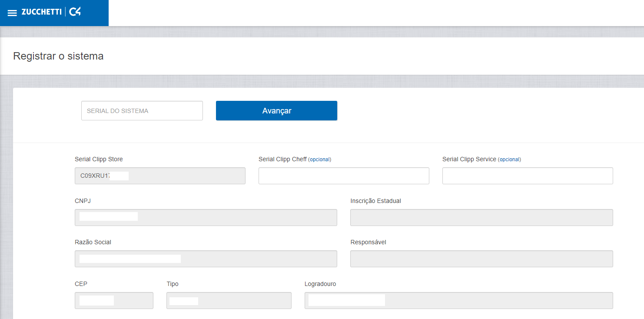Click the Inscrição Estadual field
The image size is (644, 319).
pos(481,217)
